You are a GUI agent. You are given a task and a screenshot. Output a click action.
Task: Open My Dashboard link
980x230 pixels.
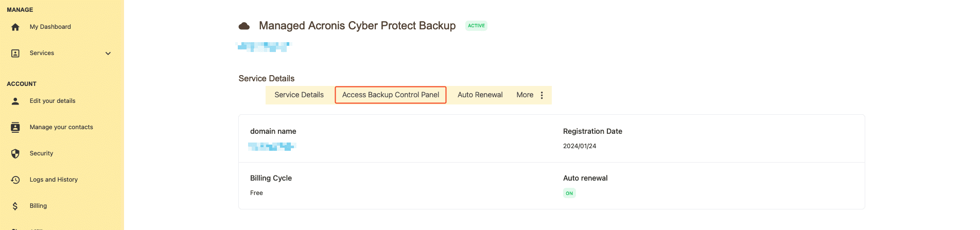[x=50, y=27]
